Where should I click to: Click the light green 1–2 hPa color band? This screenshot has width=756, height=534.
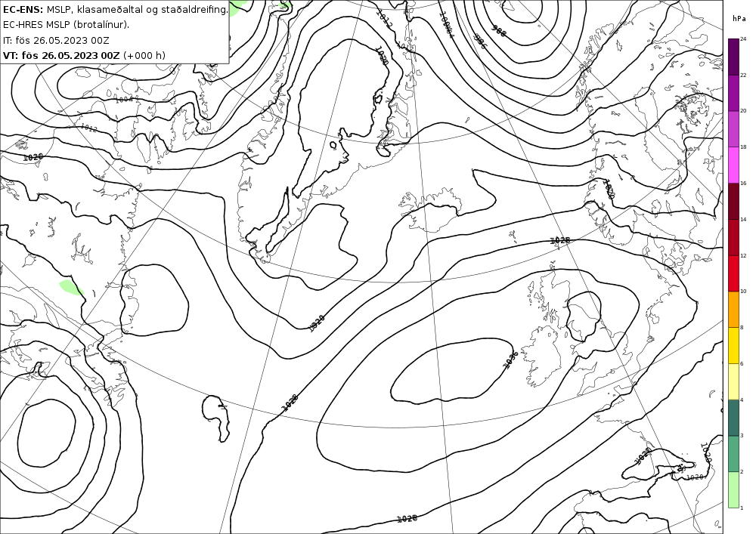733,489
